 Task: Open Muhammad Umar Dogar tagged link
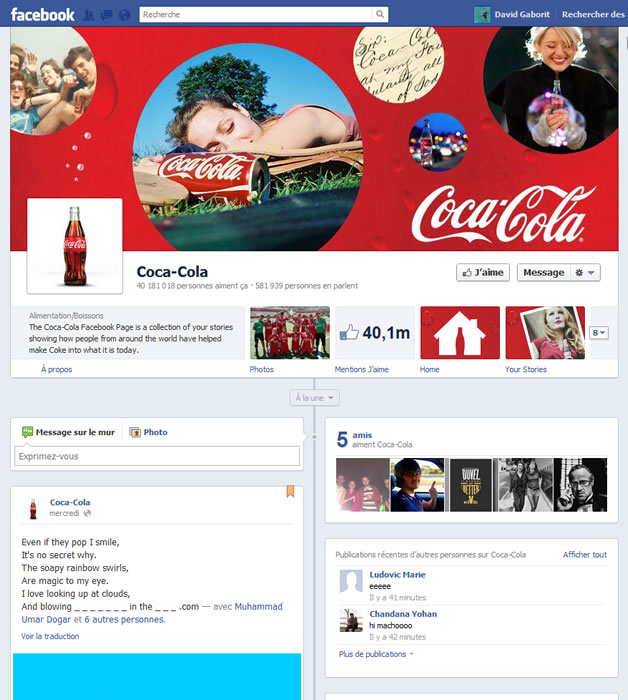pyautogui.click(x=258, y=607)
